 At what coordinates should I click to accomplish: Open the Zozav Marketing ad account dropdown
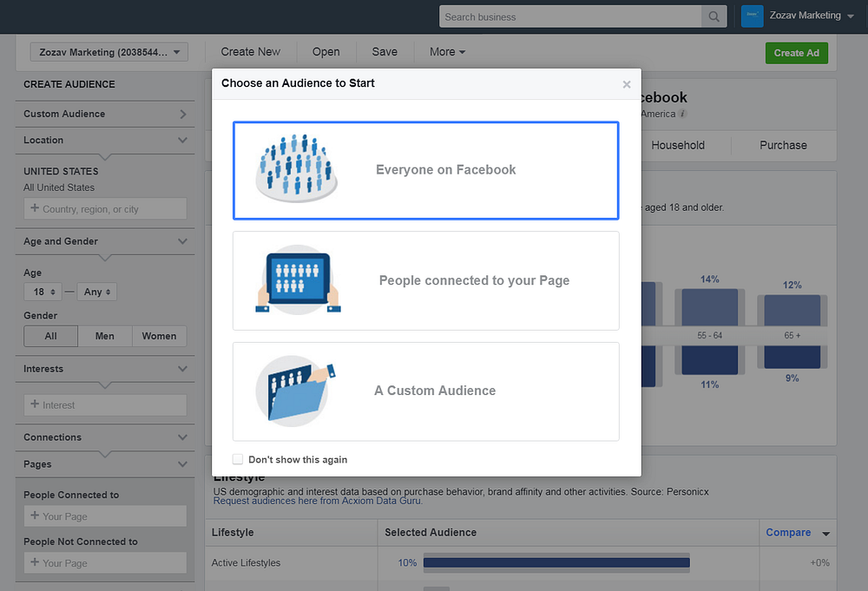coord(109,52)
